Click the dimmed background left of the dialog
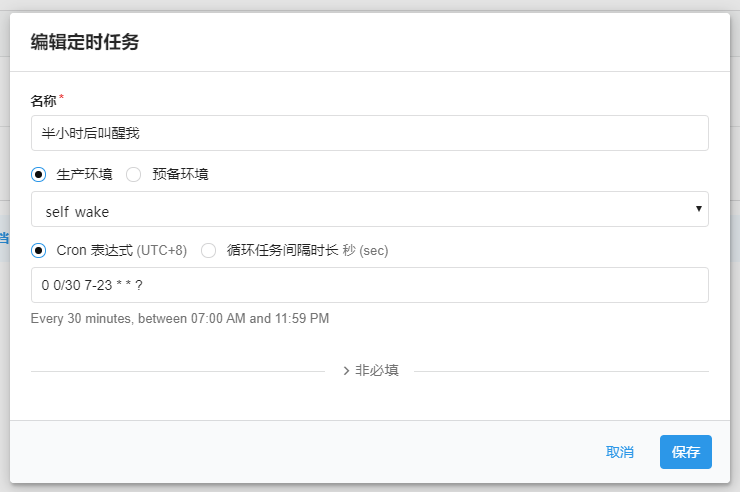This screenshot has height=492, width=740. pos(4,300)
